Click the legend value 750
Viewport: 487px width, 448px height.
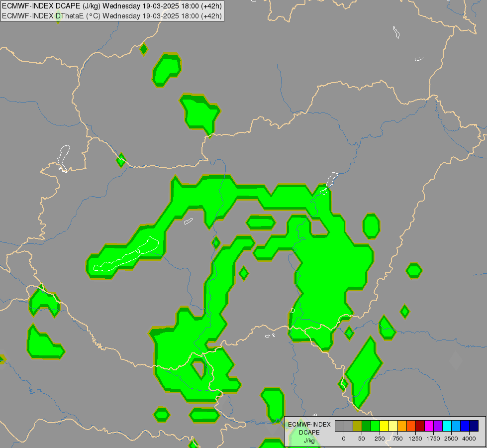[397, 439]
